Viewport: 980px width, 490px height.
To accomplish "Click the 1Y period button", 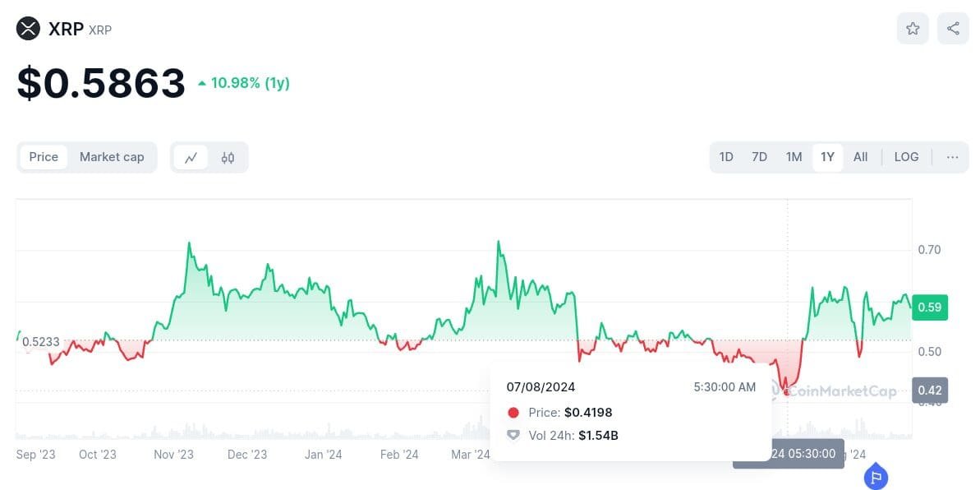I will pyautogui.click(x=827, y=156).
